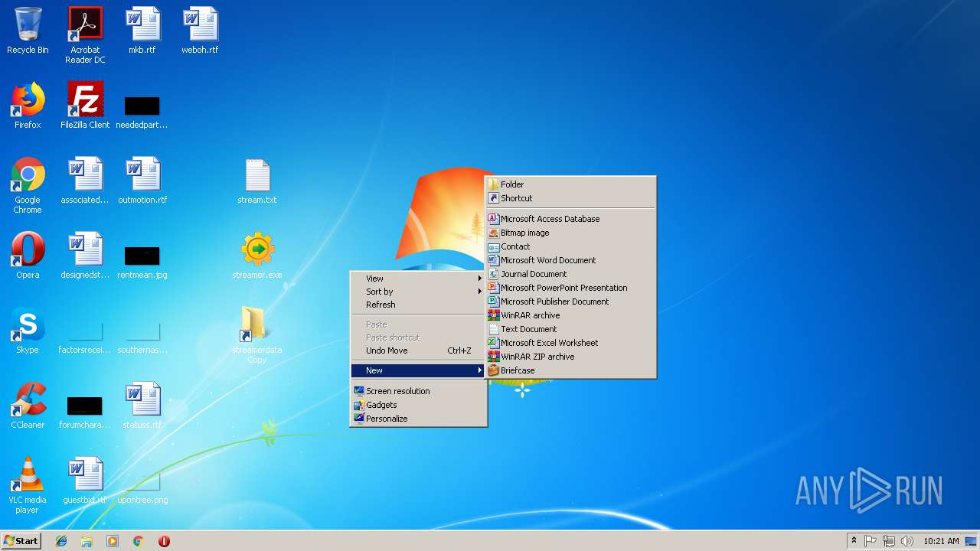The image size is (980, 551).
Task: Create a Microsoft Access Database
Action: coord(570,219)
